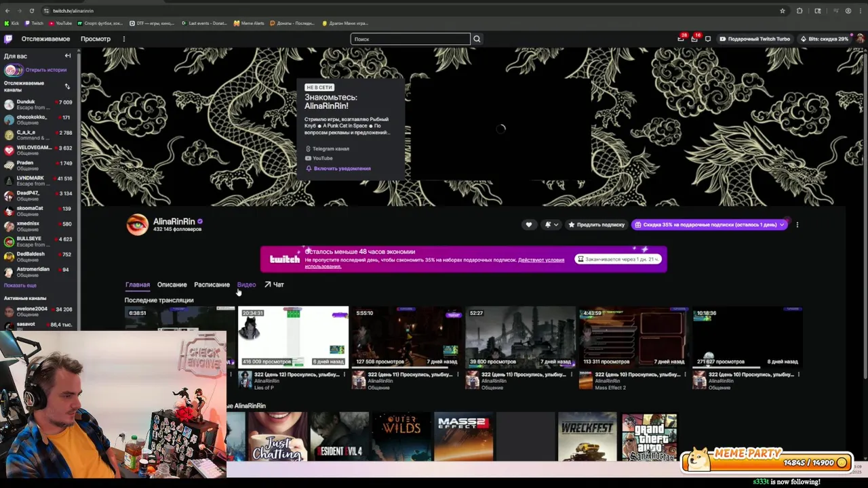
Task: Click AlinaRinRin channel avatar
Action: click(137, 224)
